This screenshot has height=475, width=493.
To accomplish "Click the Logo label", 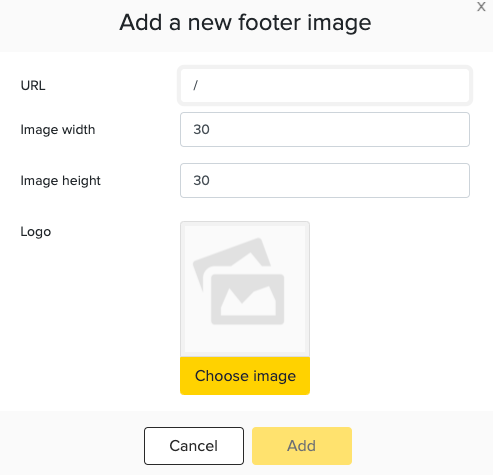I will [x=36, y=232].
